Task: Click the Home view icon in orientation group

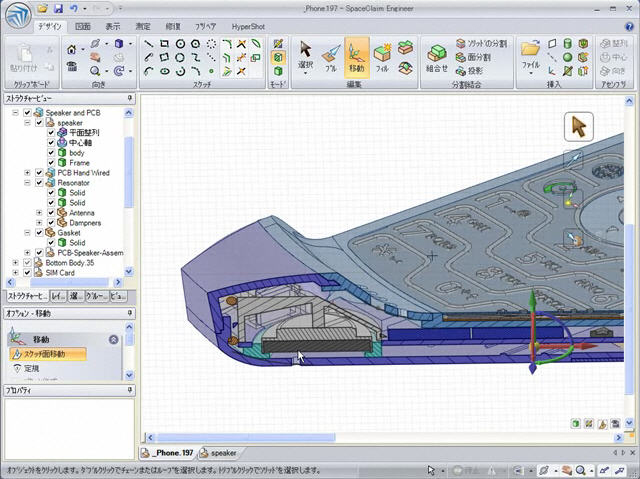Action: point(72,47)
